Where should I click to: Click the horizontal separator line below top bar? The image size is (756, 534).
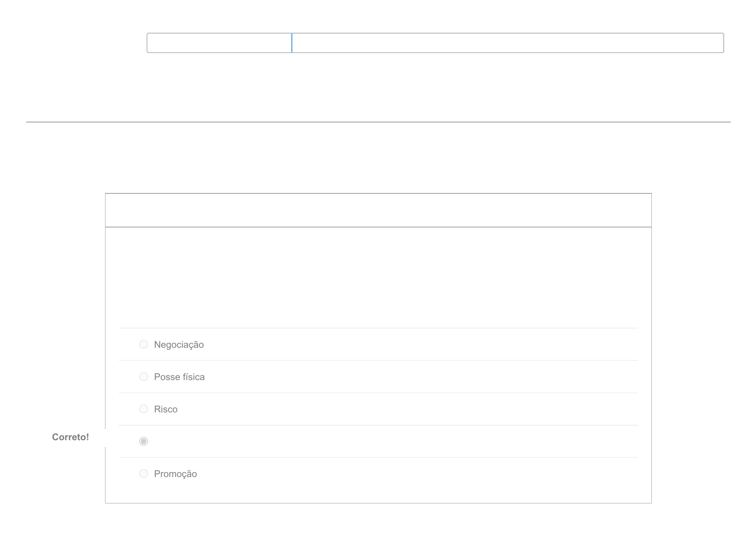point(378,122)
